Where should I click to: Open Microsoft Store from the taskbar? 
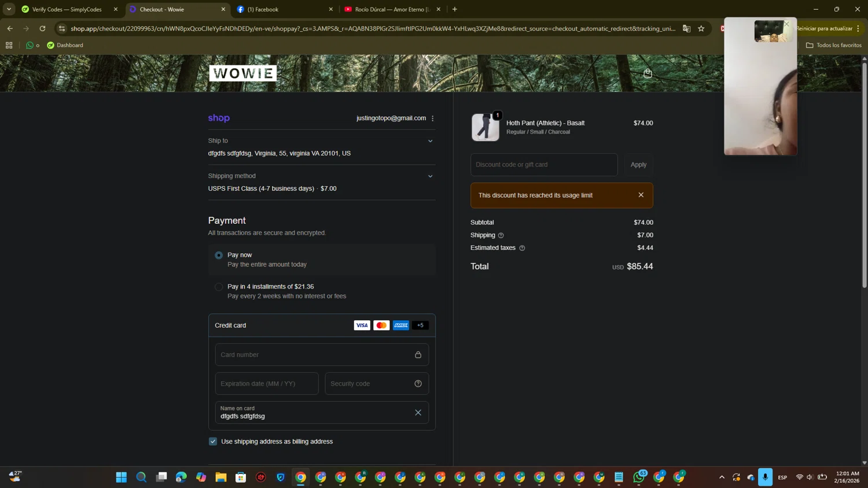[241, 477]
